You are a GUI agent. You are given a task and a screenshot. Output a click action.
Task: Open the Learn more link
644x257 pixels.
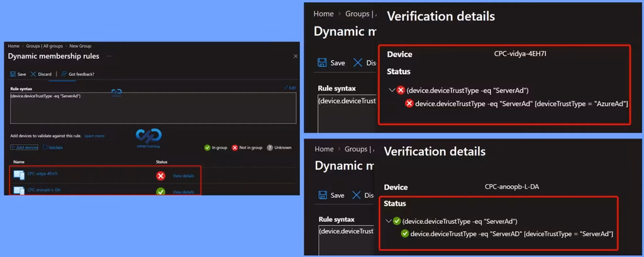[x=94, y=135]
